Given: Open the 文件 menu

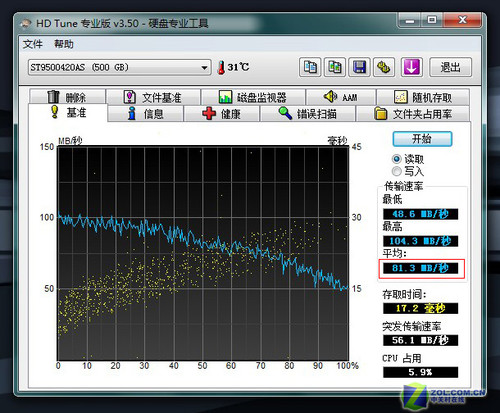Looking at the screenshot, I should (x=33, y=44).
